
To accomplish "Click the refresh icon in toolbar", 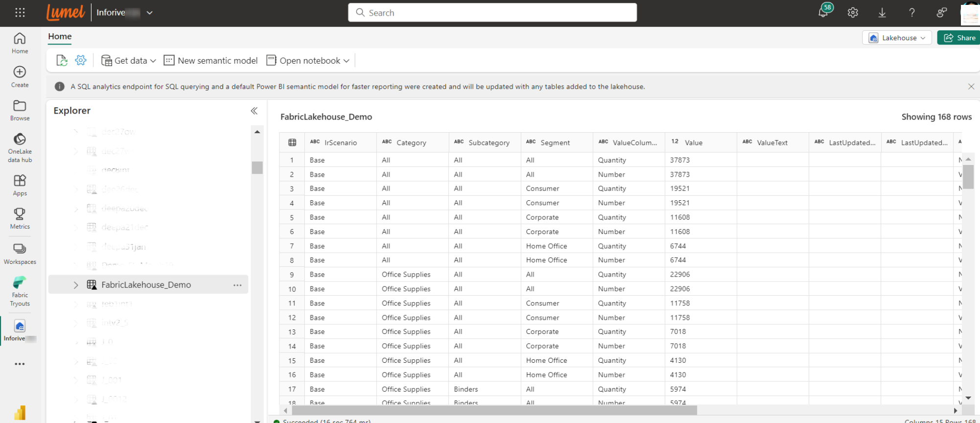I will [62, 60].
